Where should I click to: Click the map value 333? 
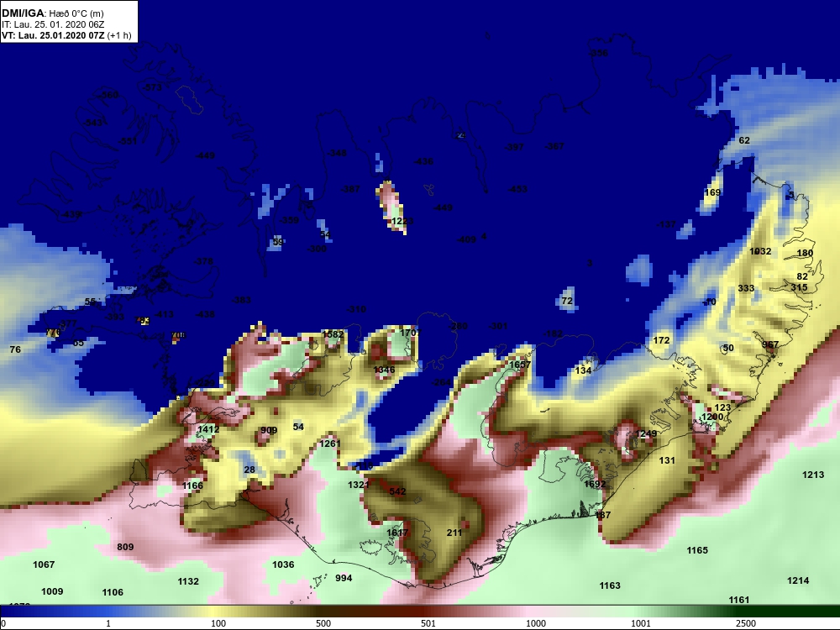[746, 288]
